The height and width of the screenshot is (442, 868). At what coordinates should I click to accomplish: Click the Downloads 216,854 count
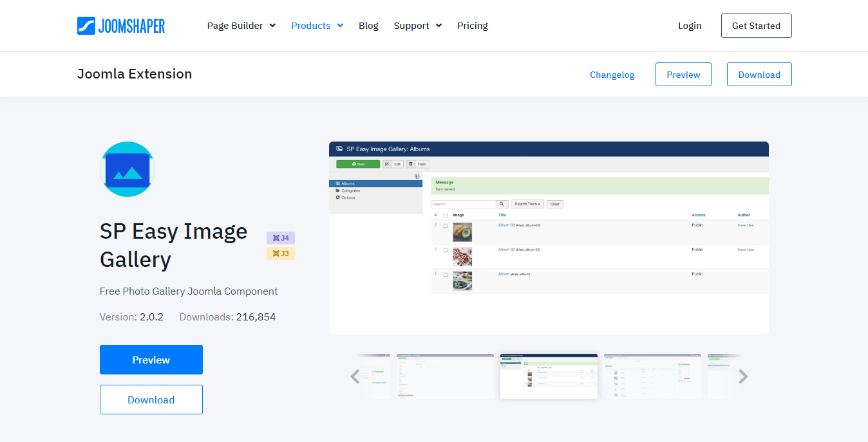click(x=227, y=317)
